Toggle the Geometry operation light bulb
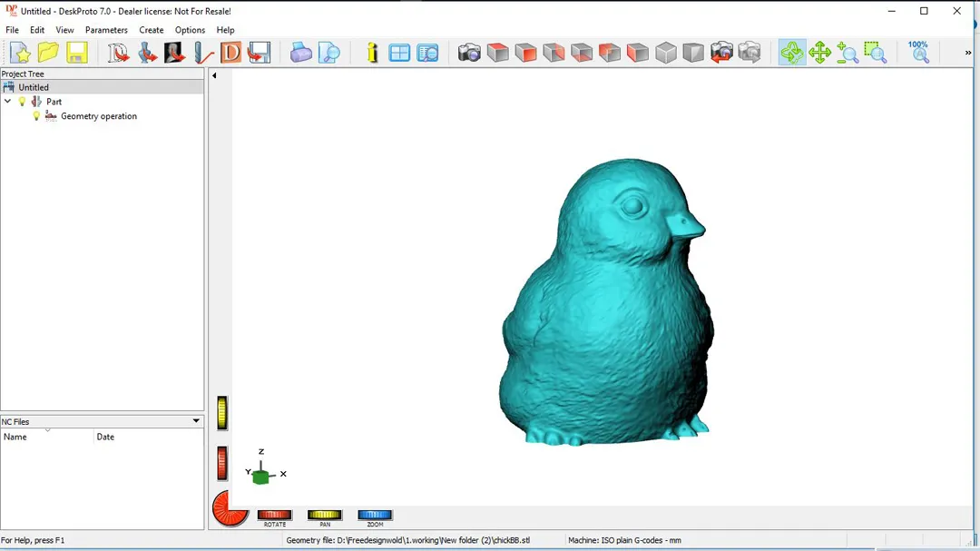 pos(37,116)
